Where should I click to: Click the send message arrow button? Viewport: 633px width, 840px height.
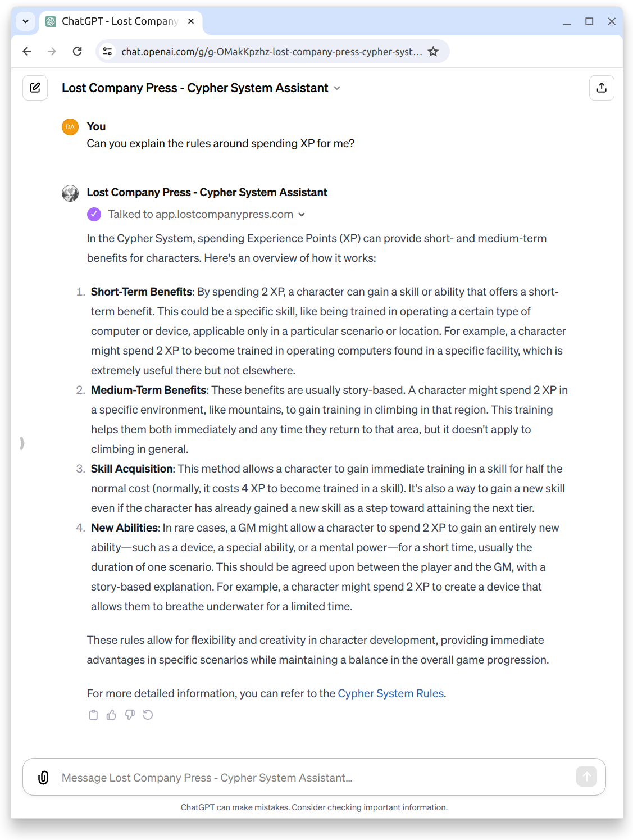[x=586, y=777]
